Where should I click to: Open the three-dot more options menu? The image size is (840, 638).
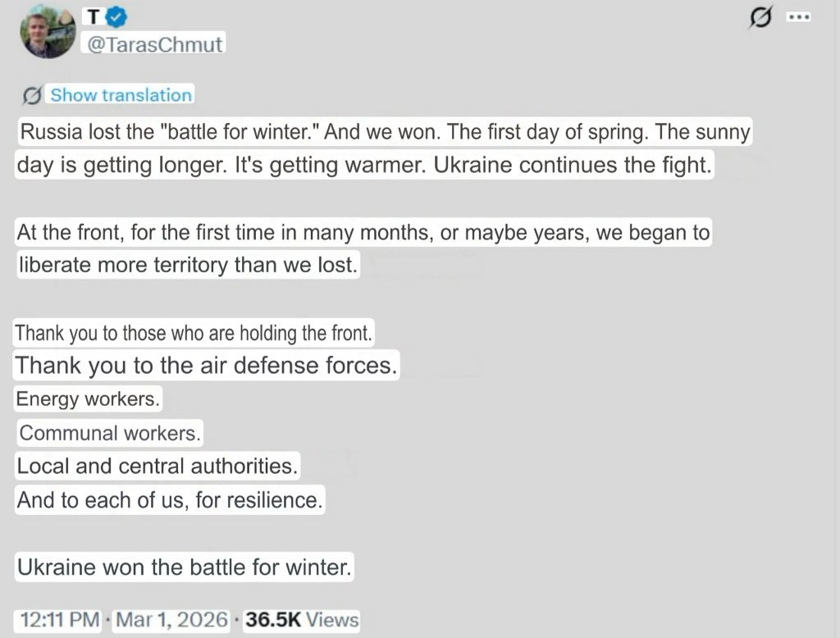[798, 17]
